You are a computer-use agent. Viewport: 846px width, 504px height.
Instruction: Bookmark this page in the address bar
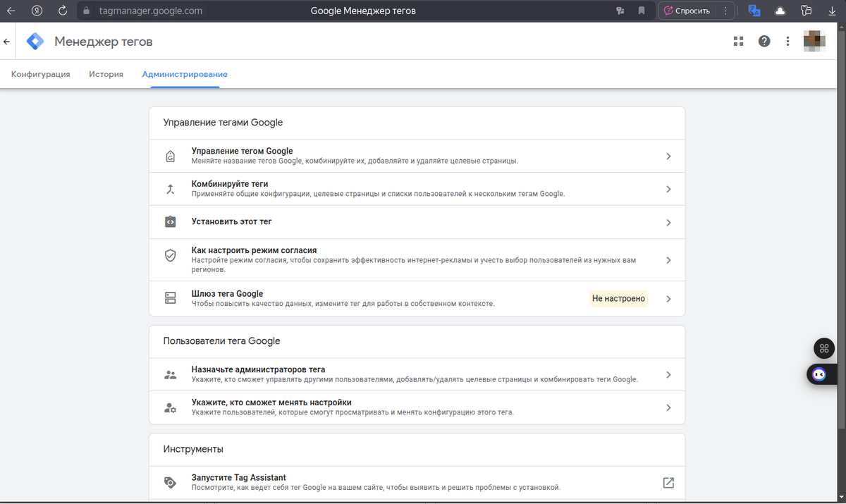[x=642, y=11]
